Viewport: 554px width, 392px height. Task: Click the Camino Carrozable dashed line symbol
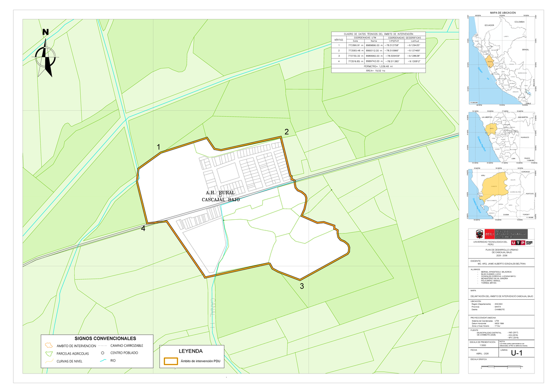[102, 345]
